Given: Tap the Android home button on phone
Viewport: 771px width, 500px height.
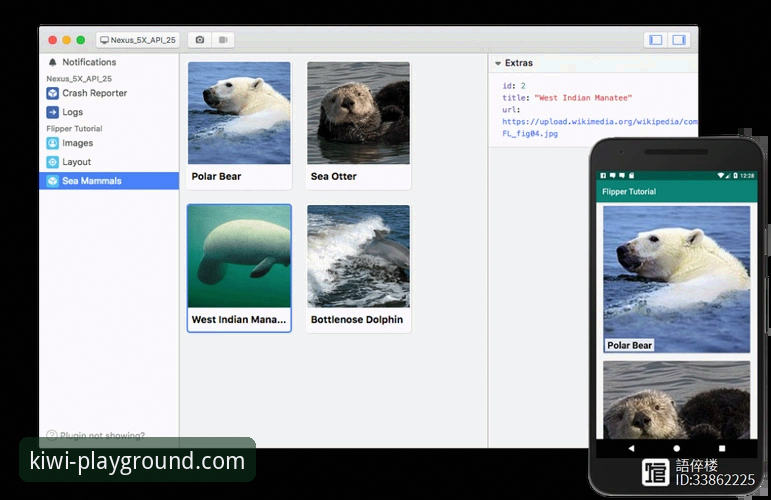Looking at the screenshot, I should pyautogui.click(x=676, y=448).
